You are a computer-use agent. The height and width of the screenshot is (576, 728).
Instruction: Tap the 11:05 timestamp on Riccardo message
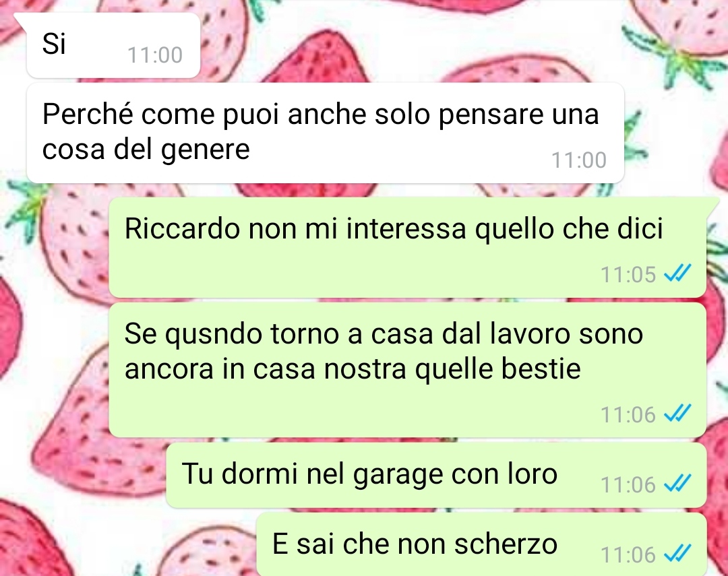click(628, 274)
